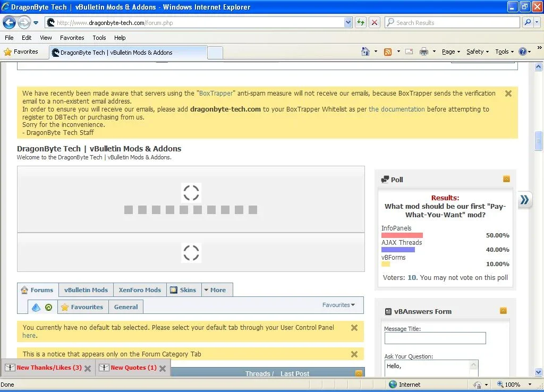This screenshot has height=392, width=544.
Task: Follow the 'here' User Control Panel link
Action: click(29, 336)
